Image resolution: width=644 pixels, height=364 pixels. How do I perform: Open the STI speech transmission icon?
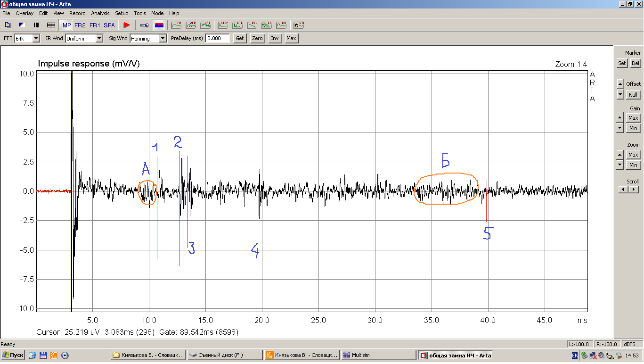299,25
